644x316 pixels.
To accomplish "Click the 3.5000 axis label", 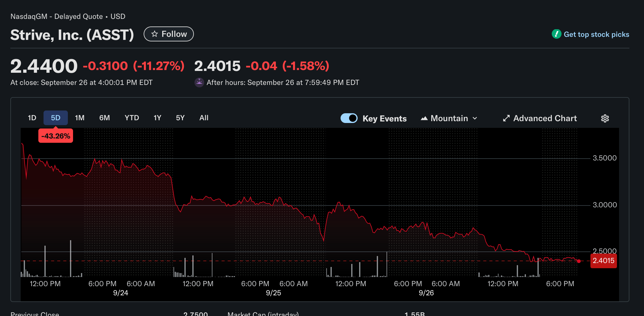I will tap(605, 158).
